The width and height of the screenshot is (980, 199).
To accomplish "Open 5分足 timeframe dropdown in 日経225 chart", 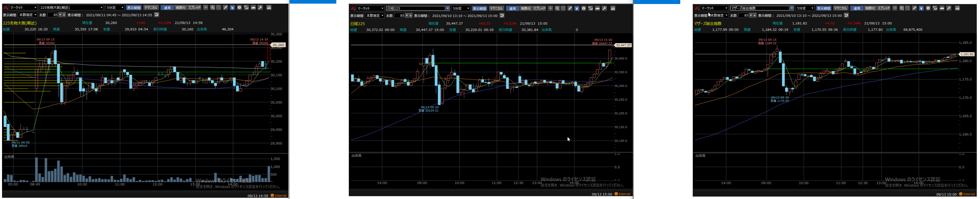I will [x=468, y=8].
